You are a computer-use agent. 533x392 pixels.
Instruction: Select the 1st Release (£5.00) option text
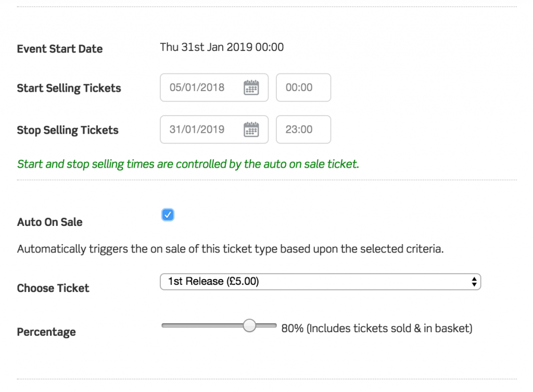(x=213, y=282)
